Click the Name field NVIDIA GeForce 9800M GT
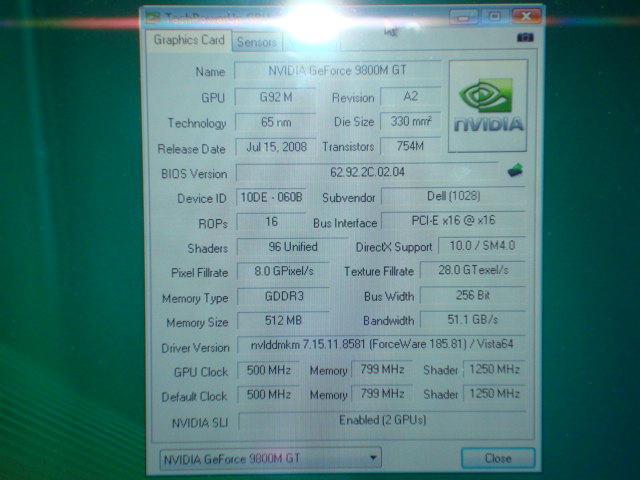 338,71
